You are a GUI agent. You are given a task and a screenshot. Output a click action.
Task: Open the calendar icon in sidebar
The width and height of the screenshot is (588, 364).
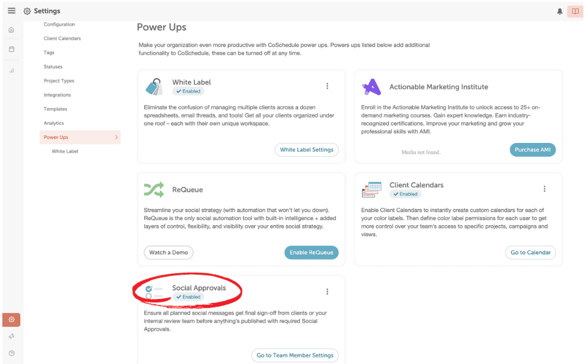coord(11,50)
